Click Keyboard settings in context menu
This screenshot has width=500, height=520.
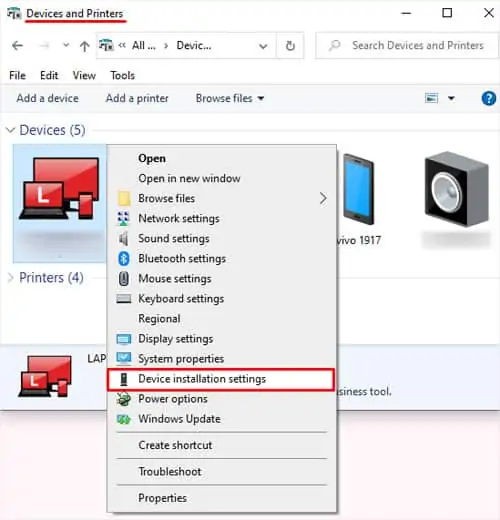tap(221, 298)
